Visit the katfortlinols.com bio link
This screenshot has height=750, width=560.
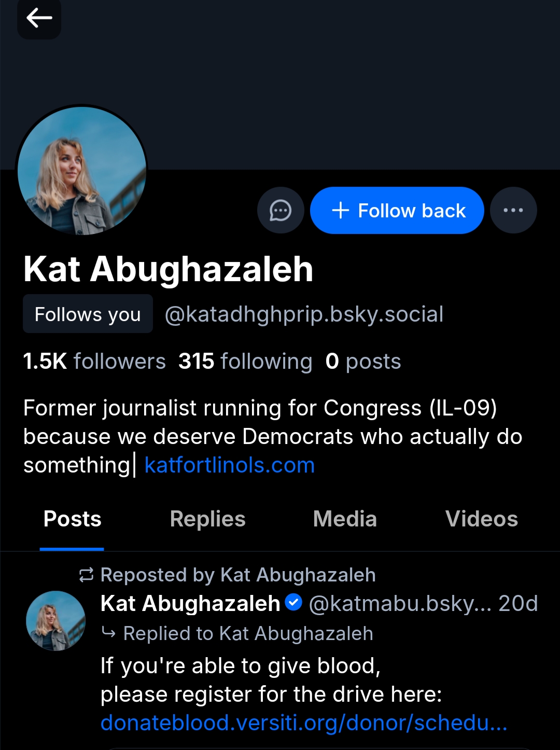229,465
